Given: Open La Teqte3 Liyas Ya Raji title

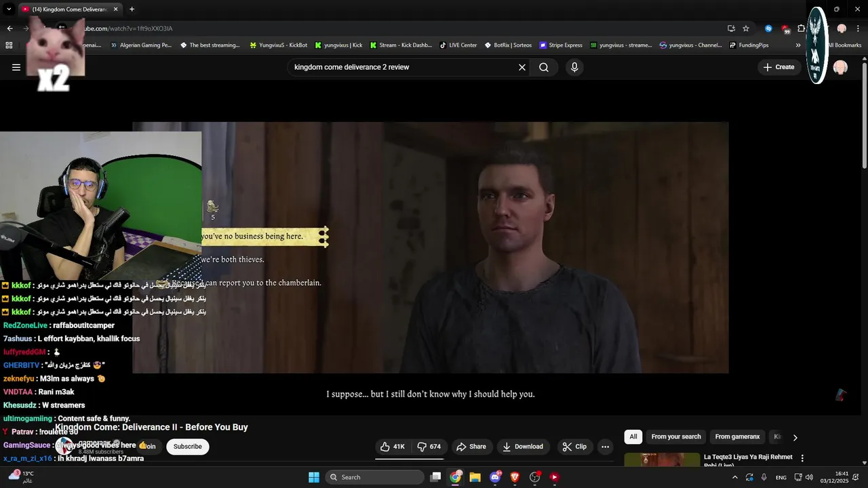Looking at the screenshot, I should click(748, 461).
